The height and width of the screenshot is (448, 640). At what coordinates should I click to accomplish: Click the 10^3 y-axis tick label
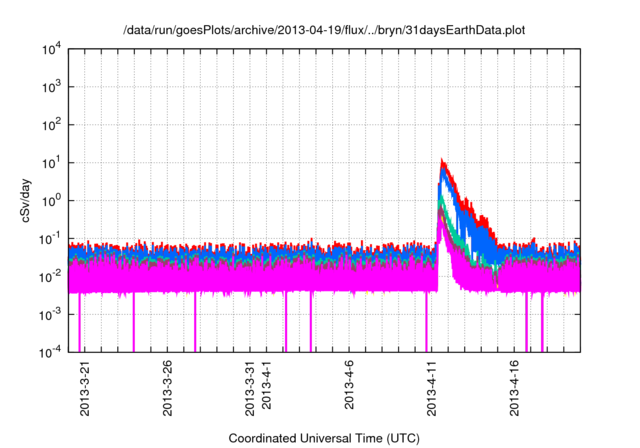pyautogui.click(x=53, y=88)
